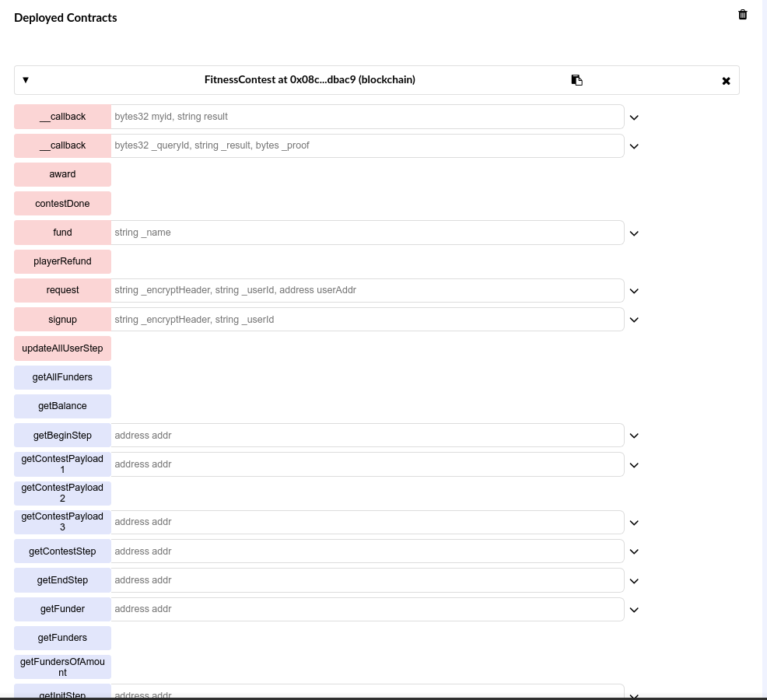Call getContestPayload2 function
This screenshot has height=700, width=767.
coord(62,493)
